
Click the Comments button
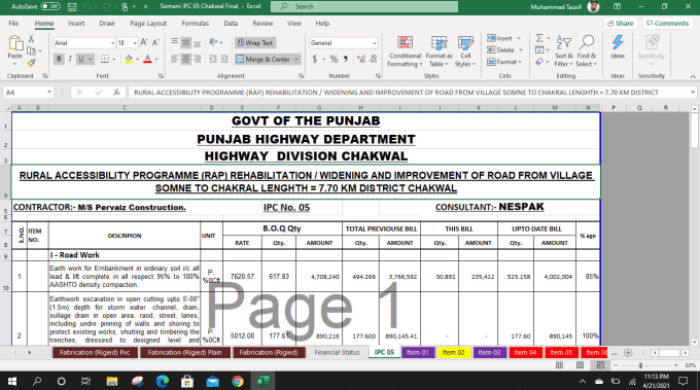point(668,23)
